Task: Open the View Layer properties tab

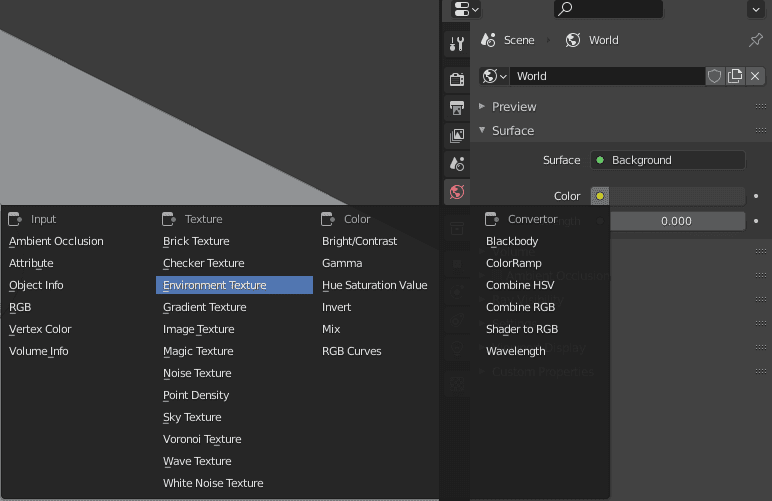Action: [457, 135]
